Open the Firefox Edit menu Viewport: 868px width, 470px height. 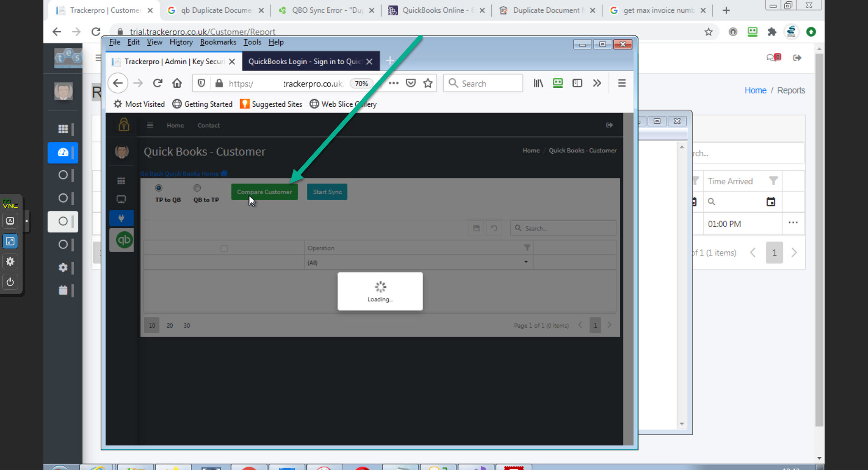133,42
